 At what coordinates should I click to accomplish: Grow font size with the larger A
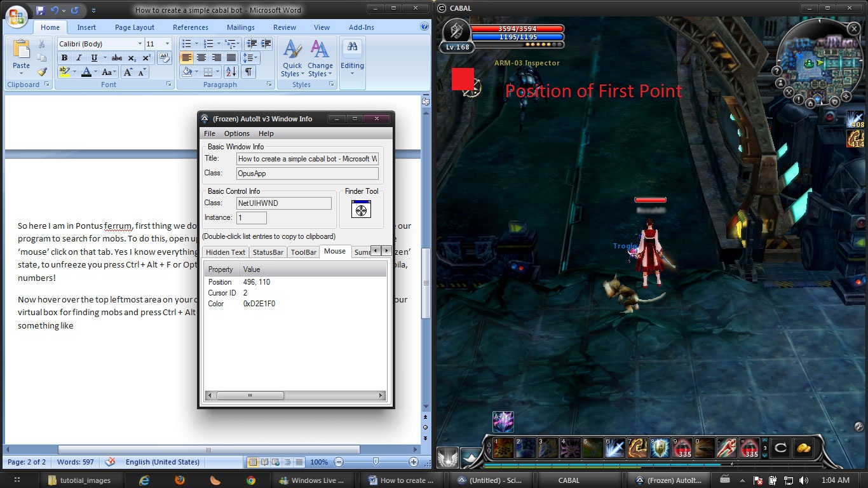(128, 72)
